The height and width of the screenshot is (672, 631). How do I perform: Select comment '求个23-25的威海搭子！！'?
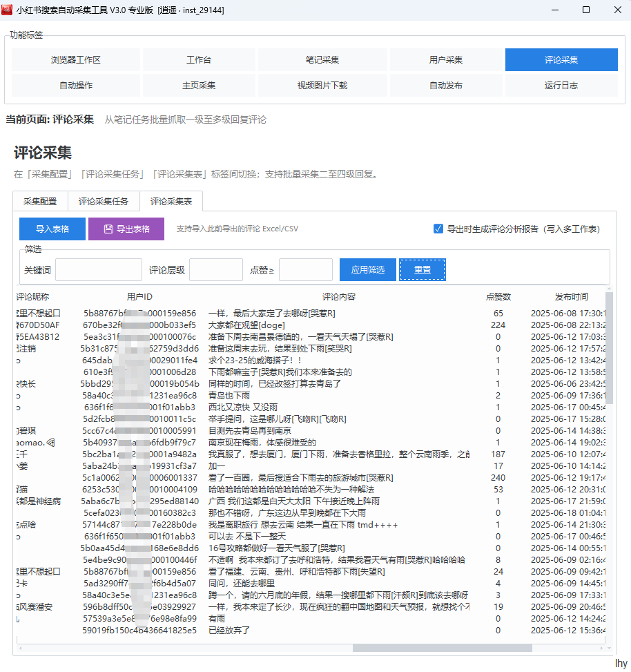[x=255, y=360]
